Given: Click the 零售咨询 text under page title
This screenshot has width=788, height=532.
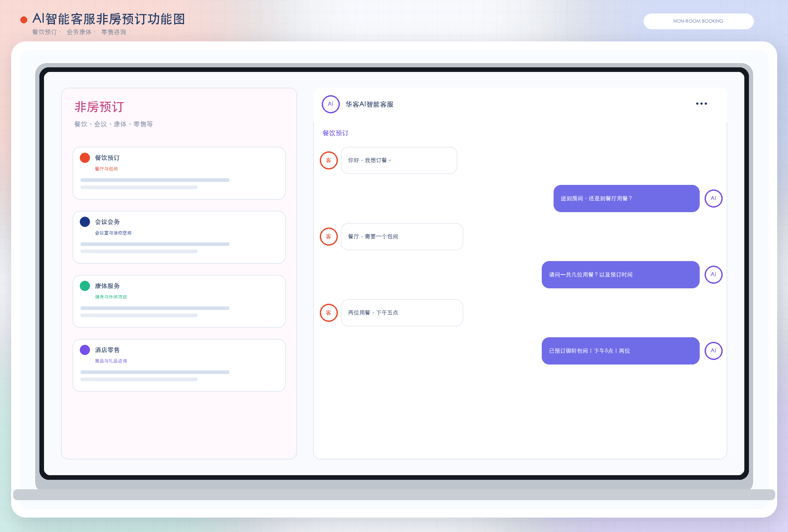Looking at the screenshot, I should pos(114,32).
